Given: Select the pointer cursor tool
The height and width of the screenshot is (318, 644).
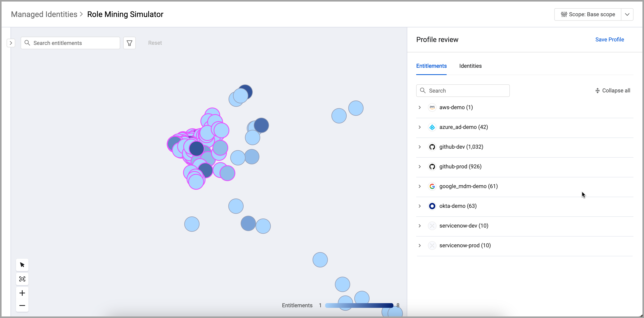Looking at the screenshot, I should point(22,265).
